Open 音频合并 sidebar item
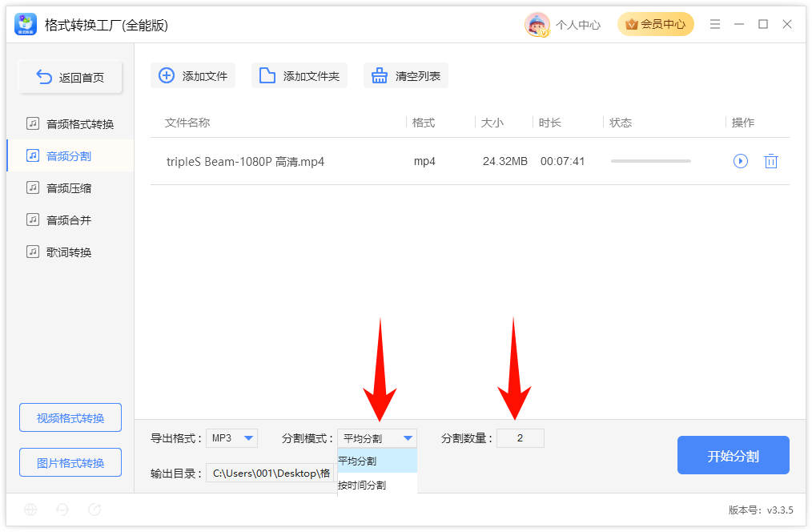The height and width of the screenshot is (532, 812). [x=70, y=220]
